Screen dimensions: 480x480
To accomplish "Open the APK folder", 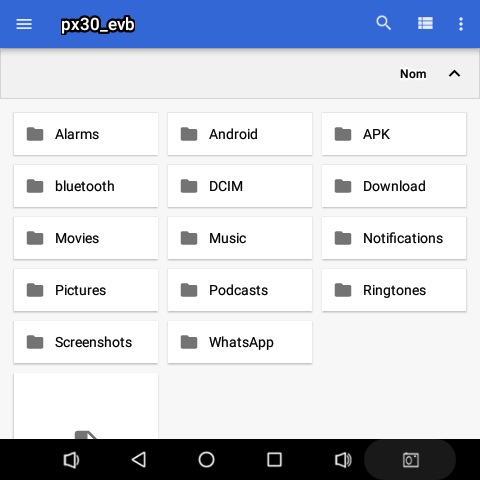I will (394, 134).
